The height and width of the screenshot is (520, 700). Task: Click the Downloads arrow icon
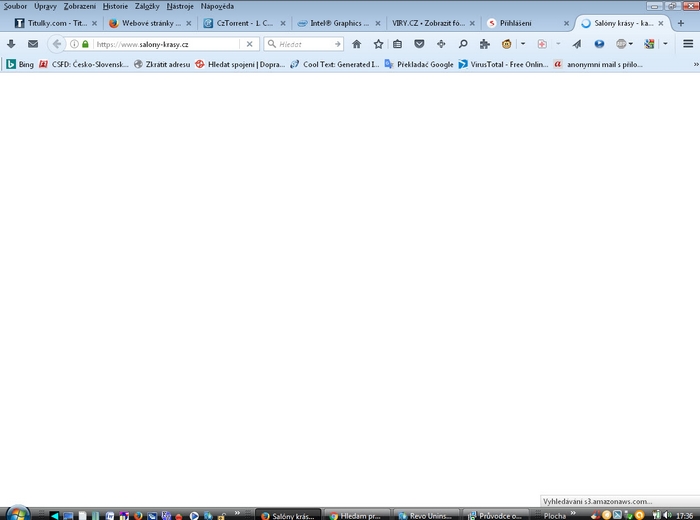click(11, 44)
